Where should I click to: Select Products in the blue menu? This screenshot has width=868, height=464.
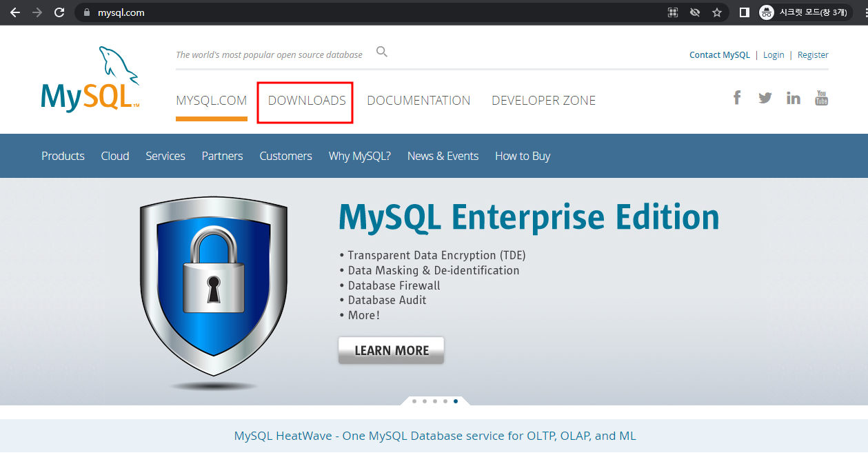click(63, 156)
